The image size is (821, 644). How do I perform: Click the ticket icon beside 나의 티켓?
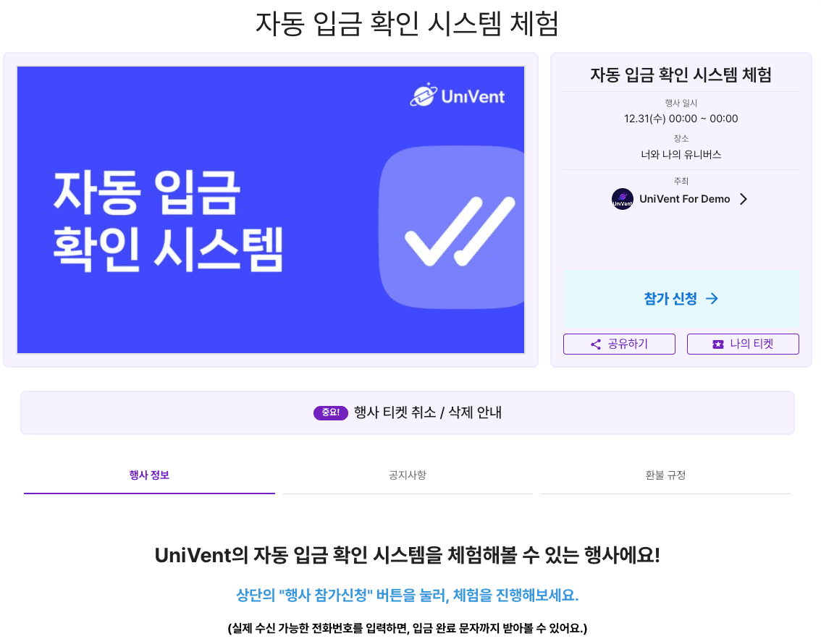pos(718,344)
